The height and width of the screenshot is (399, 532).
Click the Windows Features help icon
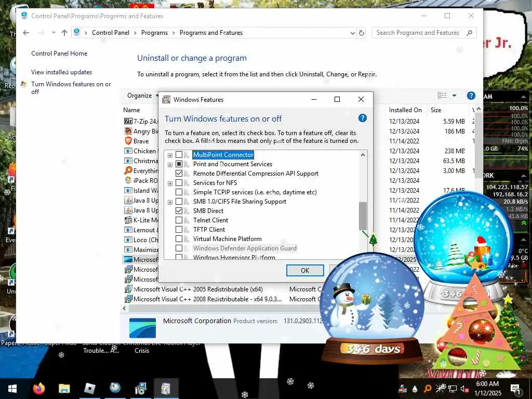point(362,118)
